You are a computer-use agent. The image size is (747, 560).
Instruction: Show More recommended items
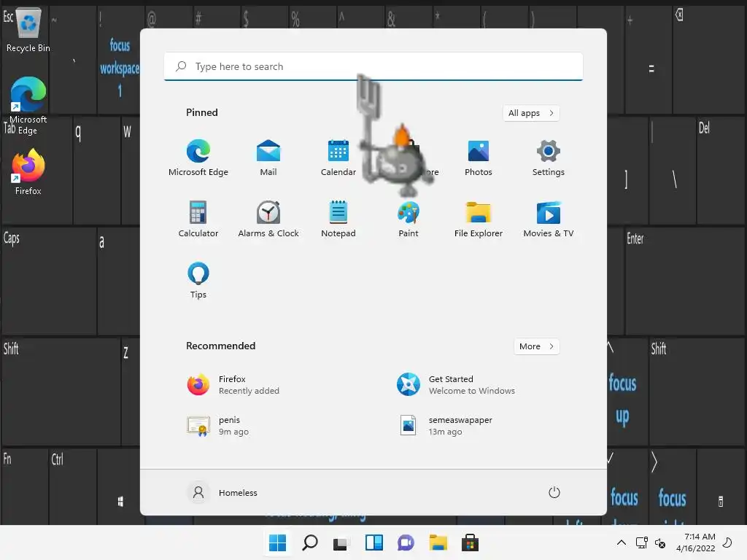point(536,346)
